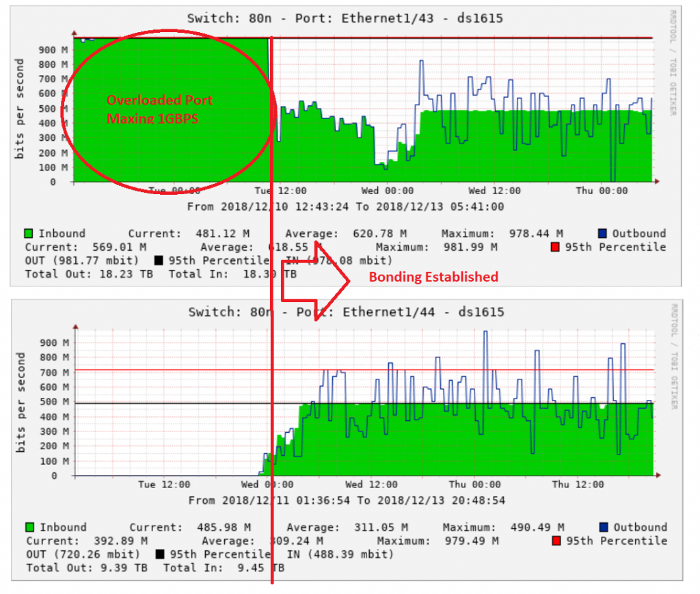
Task: Click the red right-pointing arrow annotation
Action: 315,281
